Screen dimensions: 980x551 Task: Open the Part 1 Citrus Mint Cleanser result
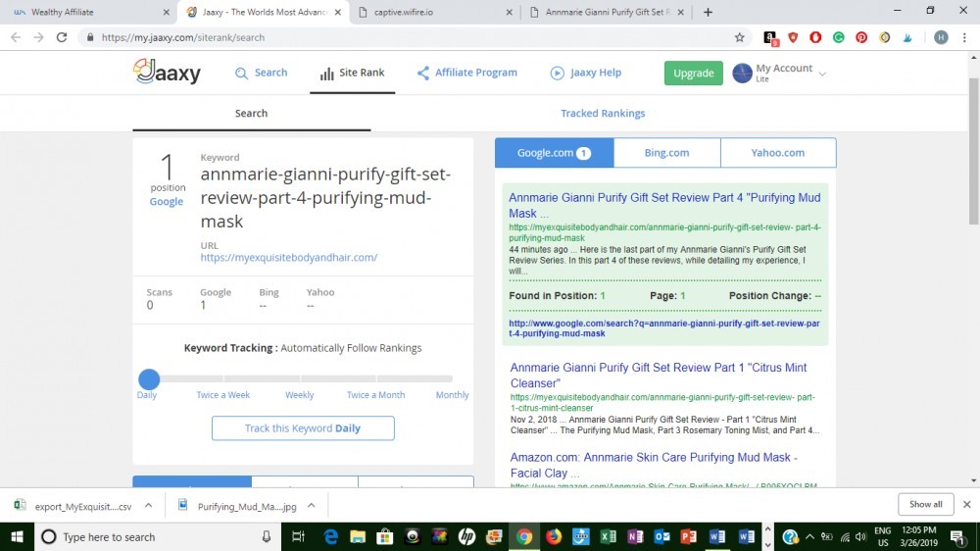[x=659, y=376]
